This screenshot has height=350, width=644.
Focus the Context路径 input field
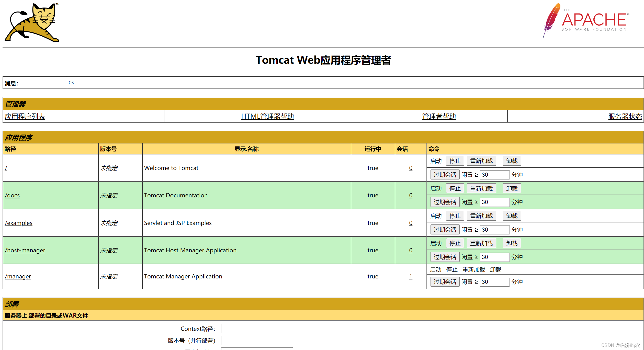point(257,329)
